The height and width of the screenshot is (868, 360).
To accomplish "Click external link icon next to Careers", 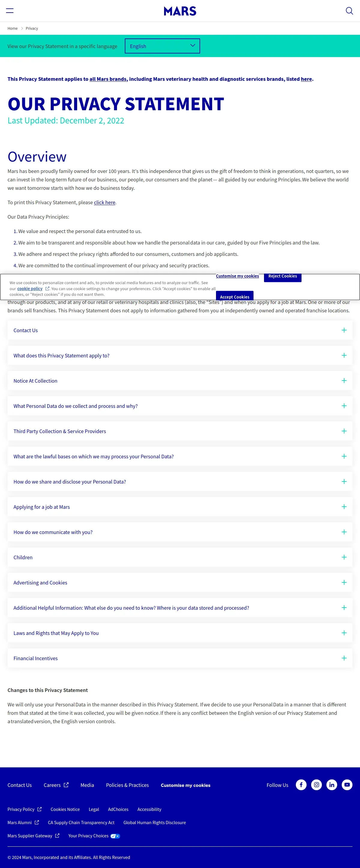I will tap(66, 785).
